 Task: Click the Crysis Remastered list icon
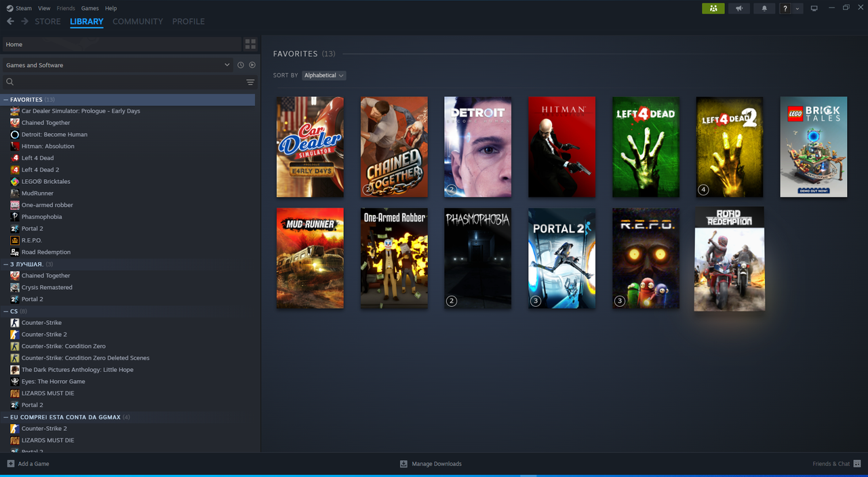pyautogui.click(x=15, y=287)
